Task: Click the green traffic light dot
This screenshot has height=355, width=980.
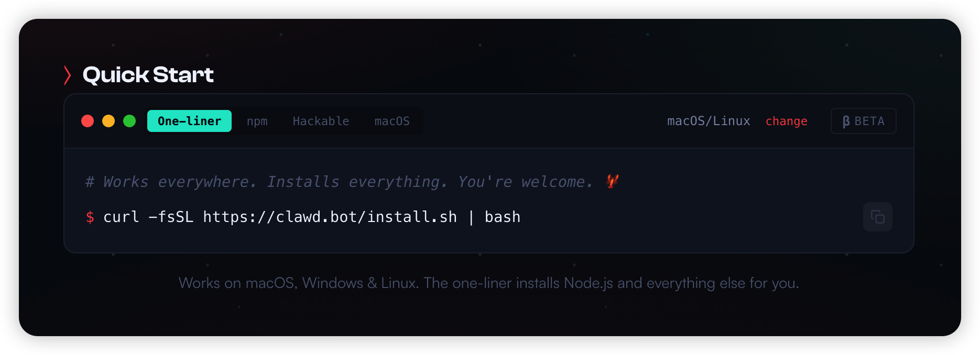Action: [x=129, y=121]
